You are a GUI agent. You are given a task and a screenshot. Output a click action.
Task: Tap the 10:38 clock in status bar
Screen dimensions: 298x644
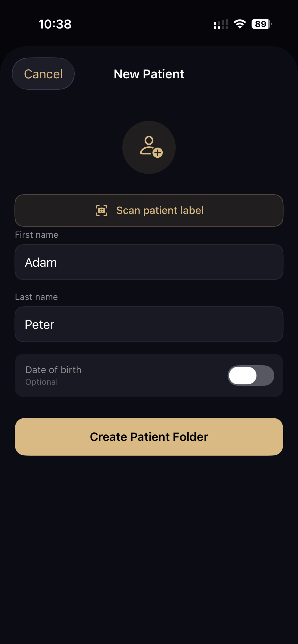coord(55,24)
